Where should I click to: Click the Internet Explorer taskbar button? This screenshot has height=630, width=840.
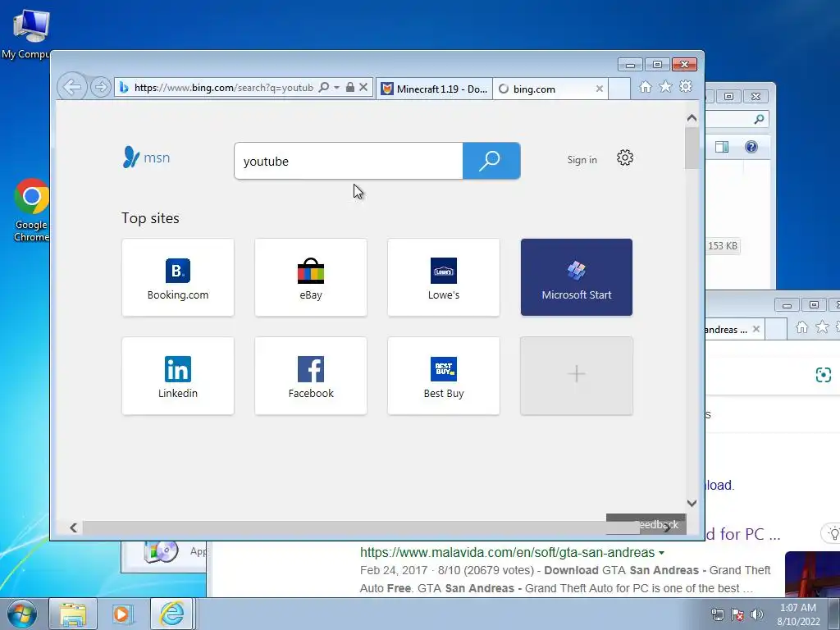(171, 614)
